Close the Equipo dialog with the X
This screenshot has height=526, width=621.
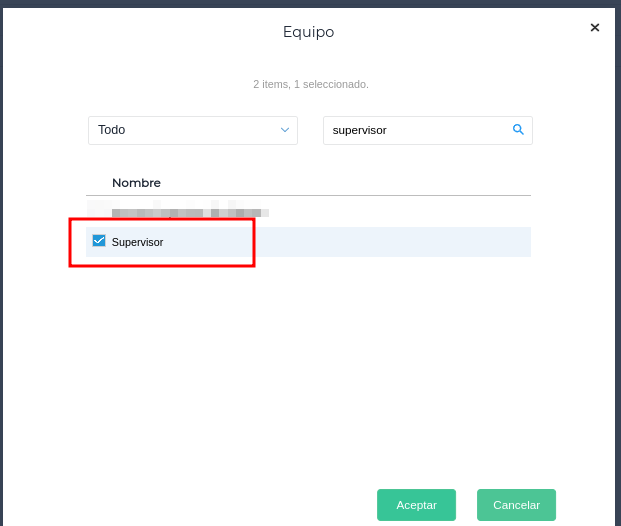click(x=595, y=28)
